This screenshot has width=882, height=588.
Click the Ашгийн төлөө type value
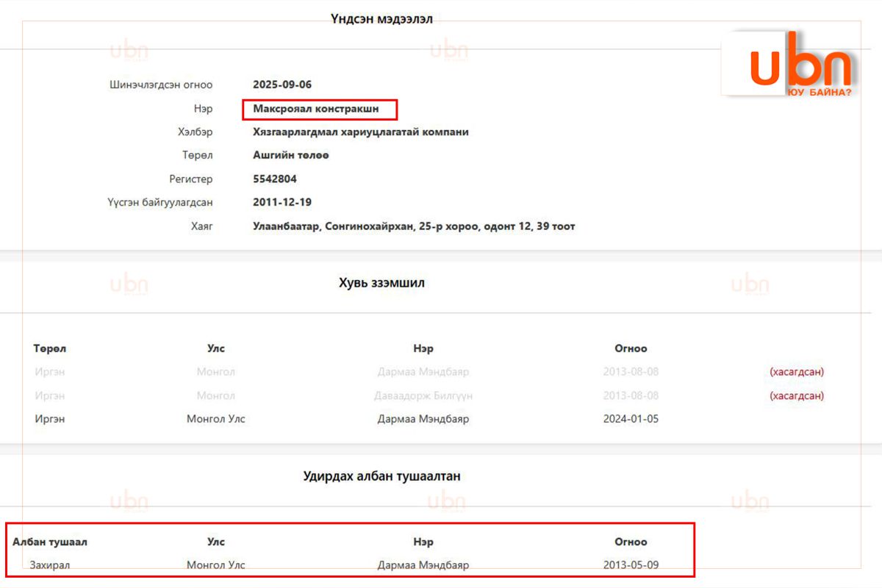click(x=291, y=155)
